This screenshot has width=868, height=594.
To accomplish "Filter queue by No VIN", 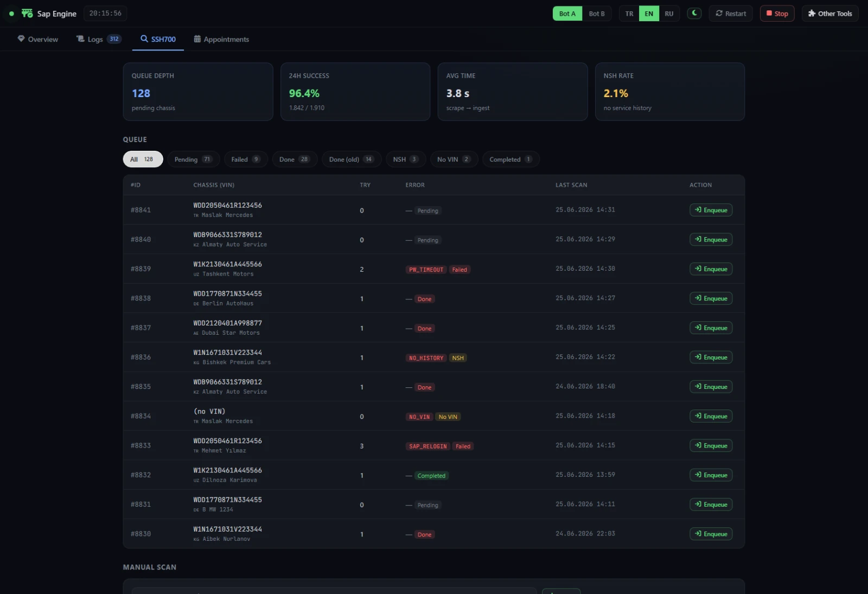I will [x=454, y=159].
